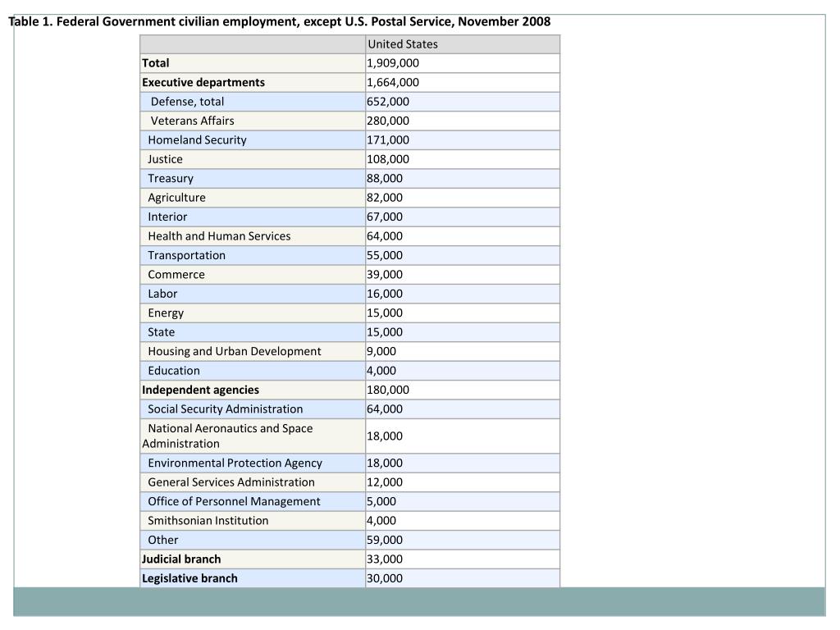
Task: Click the 'Executive departments' row label
Action: click(x=203, y=83)
